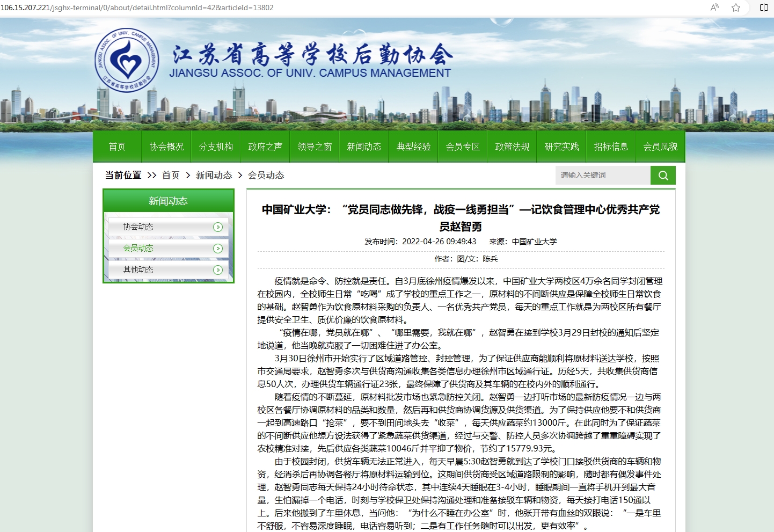Click the 新闻动态 breadcrumb link
774x532 pixels.
[x=214, y=175]
